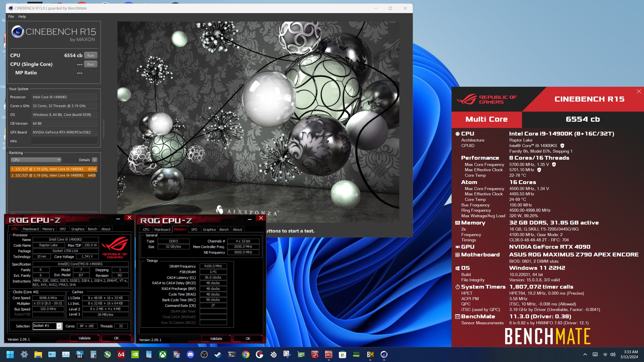Switch to Cinebench taskbar icon

click(x=384, y=354)
